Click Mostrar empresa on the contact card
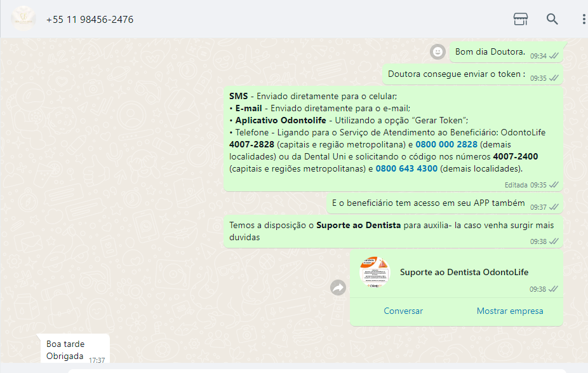The height and width of the screenshot is (373, 588). [510, 311]
